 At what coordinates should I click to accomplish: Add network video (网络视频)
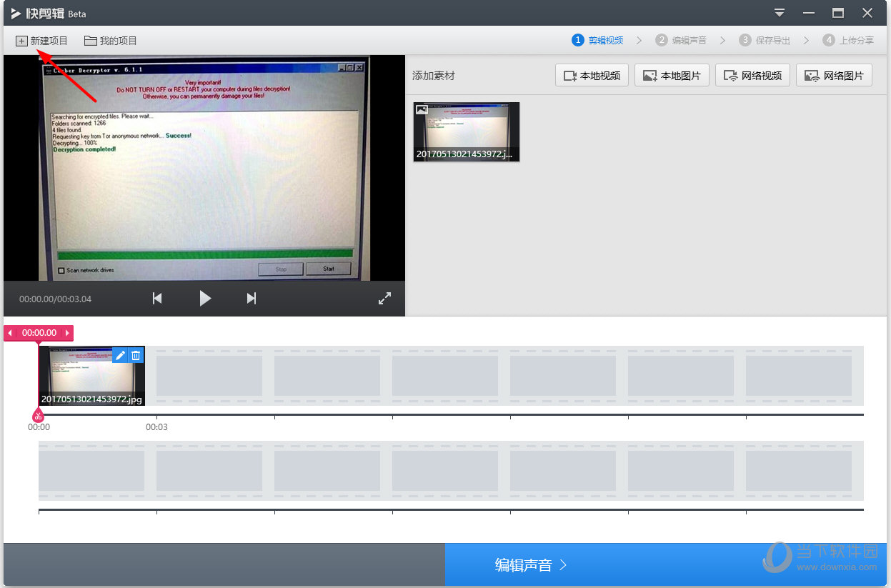click(x=752, y=76)
